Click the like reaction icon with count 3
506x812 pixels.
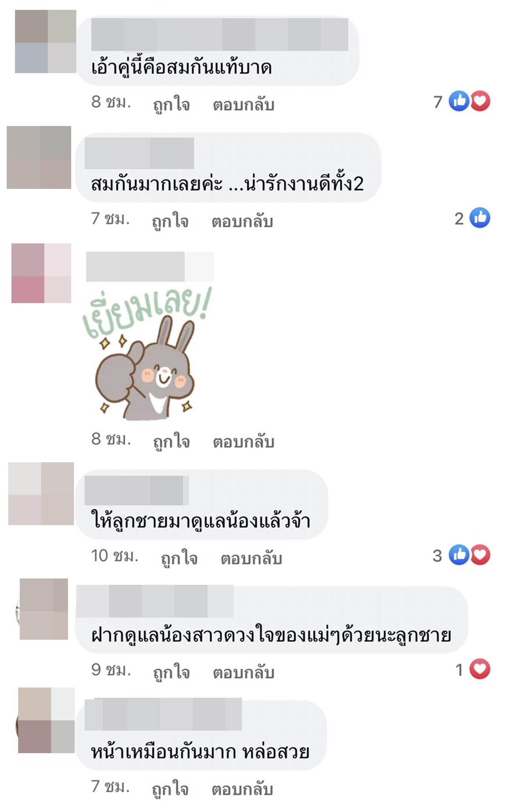459,555
